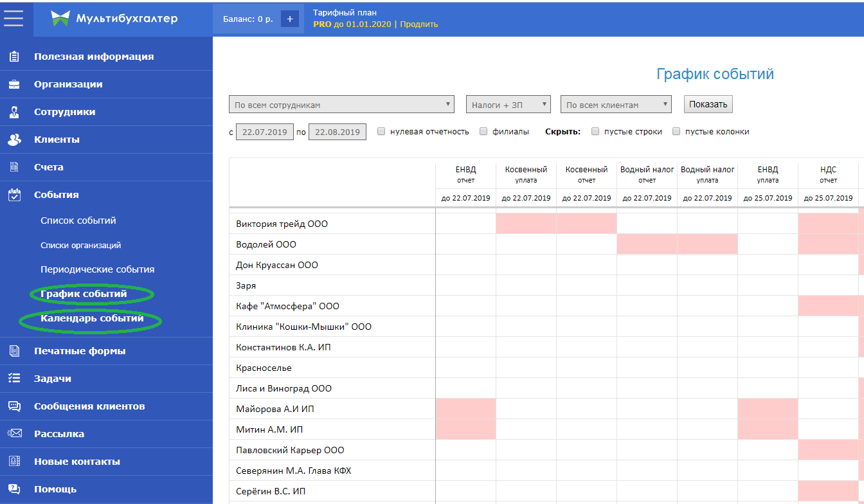
Task: Open the По всем клиентам dropdown
Action: tap(616, 105)
